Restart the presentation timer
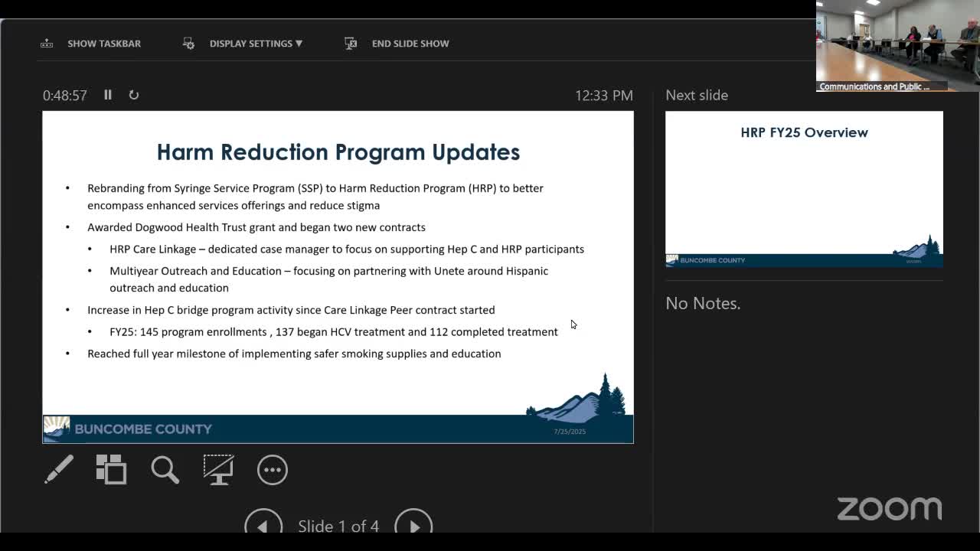Viewport: 980px width, 551px height. [x=134, y=95]
